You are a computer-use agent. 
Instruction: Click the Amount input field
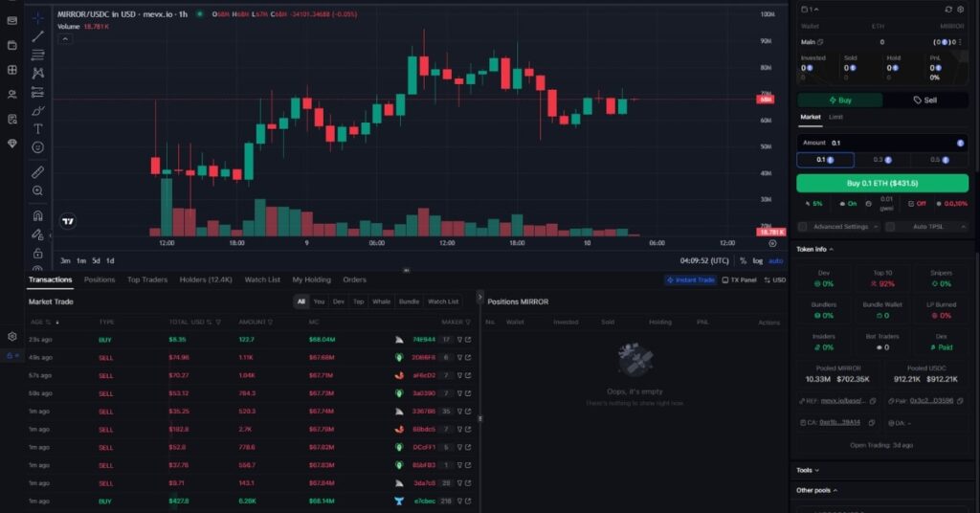pos(881,143)
